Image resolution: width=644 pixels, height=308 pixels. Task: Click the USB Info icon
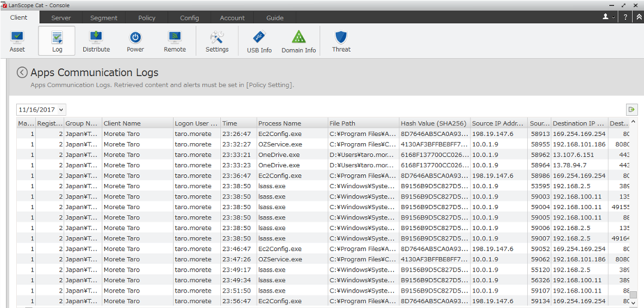259,41
